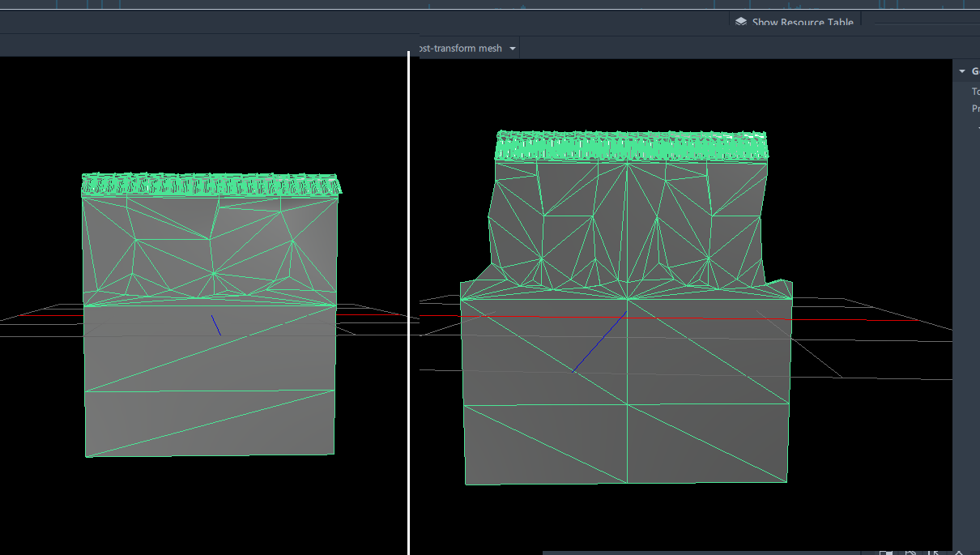Click the green grass strip atop the left mesh
Viewport: 980px width, 555px height.
coord(211,186)
